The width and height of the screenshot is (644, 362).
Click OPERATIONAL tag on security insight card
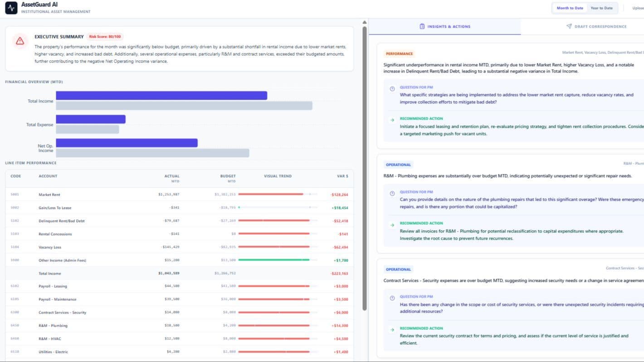pos(398,270)
